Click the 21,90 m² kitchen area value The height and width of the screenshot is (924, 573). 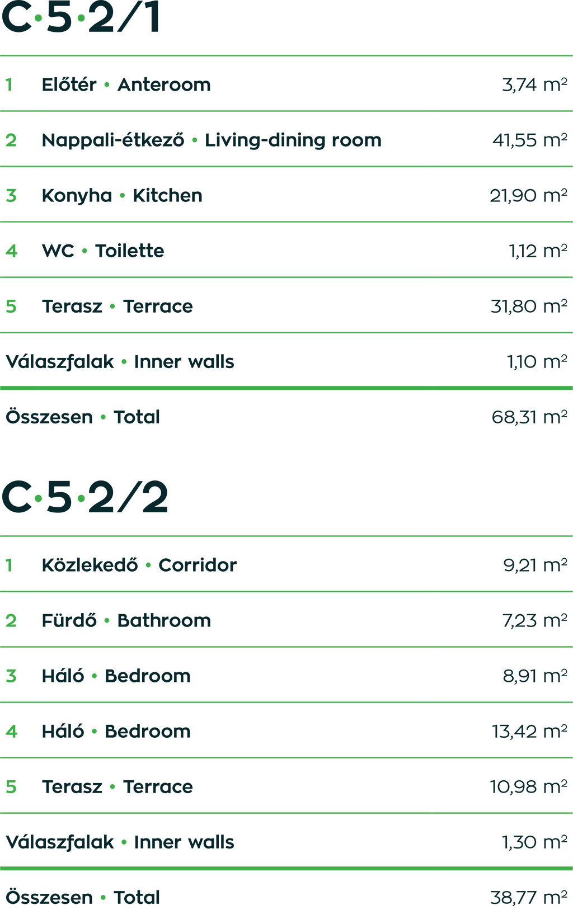click(528, 196)
